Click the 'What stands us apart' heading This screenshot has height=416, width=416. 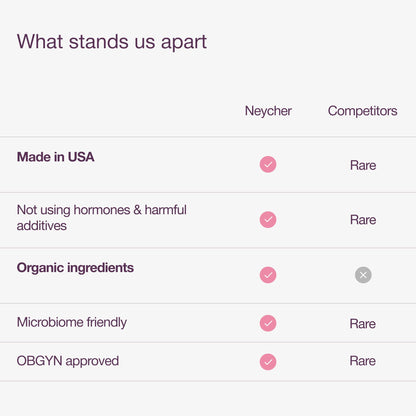112,42
